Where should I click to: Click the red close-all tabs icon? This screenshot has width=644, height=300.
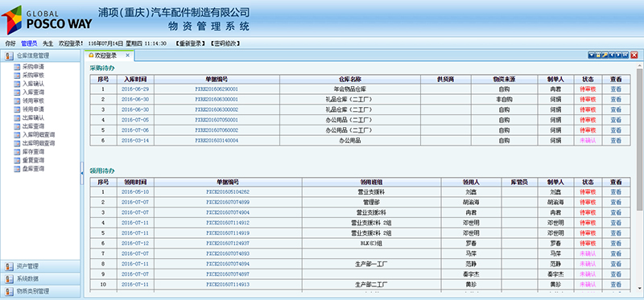coord(634,55)
